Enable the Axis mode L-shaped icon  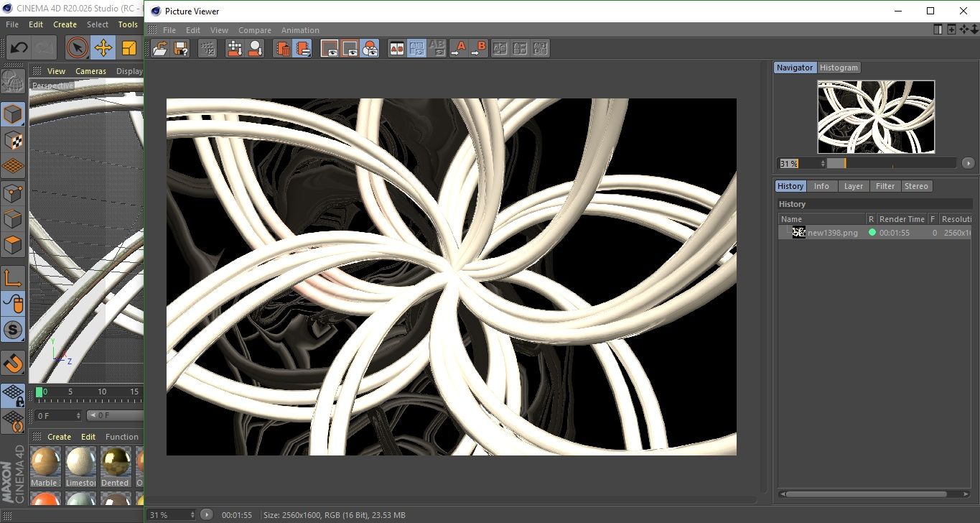point(13,278)
